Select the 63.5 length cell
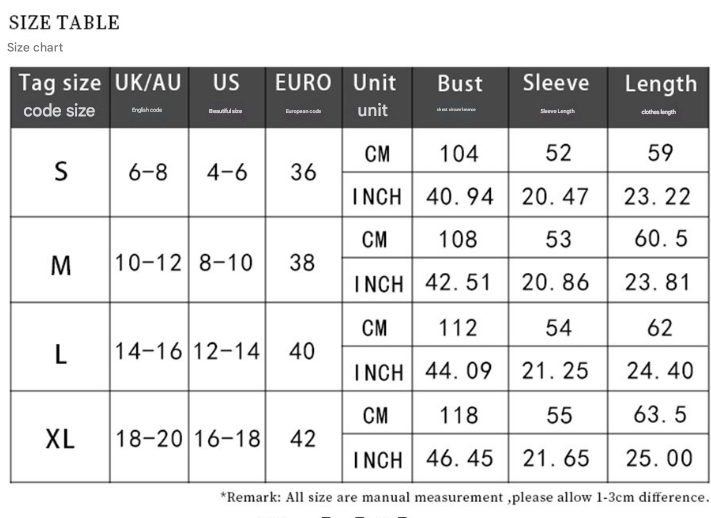The height and width of the screenshot is (518, 711). (659, 415)
